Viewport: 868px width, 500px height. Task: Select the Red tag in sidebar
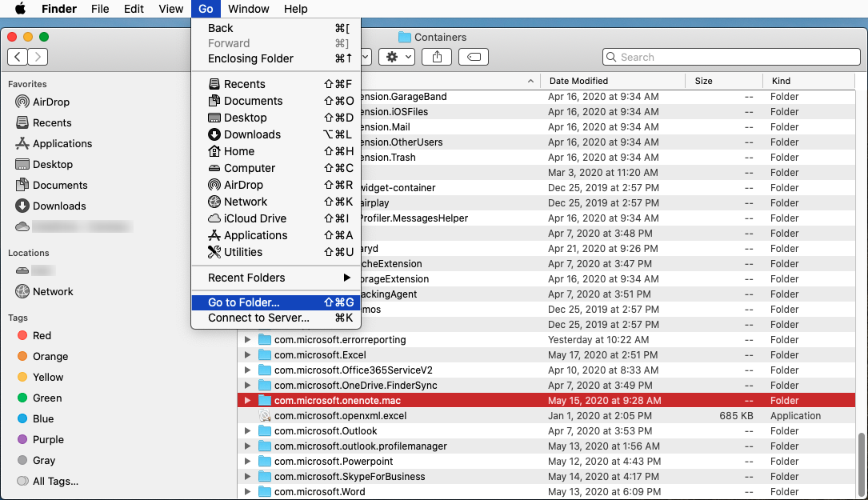(34, 335)
